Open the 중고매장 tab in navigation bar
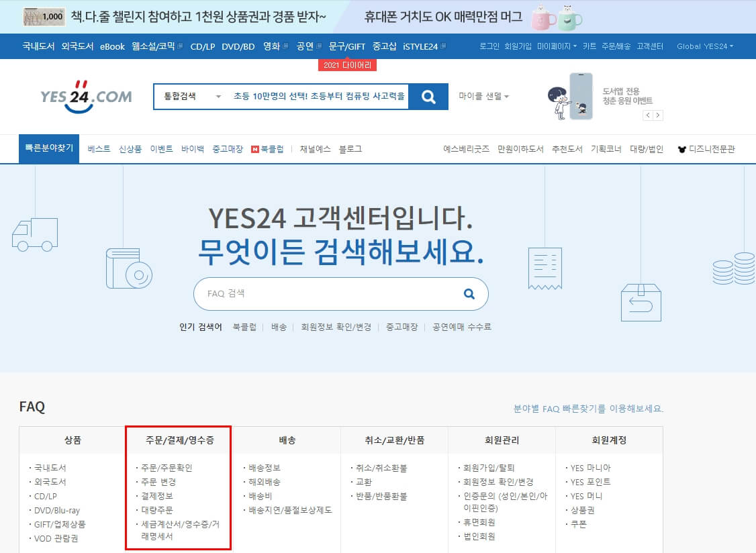Image resolution: width=756 pixels, height=553 pixels. click(228, 149)
